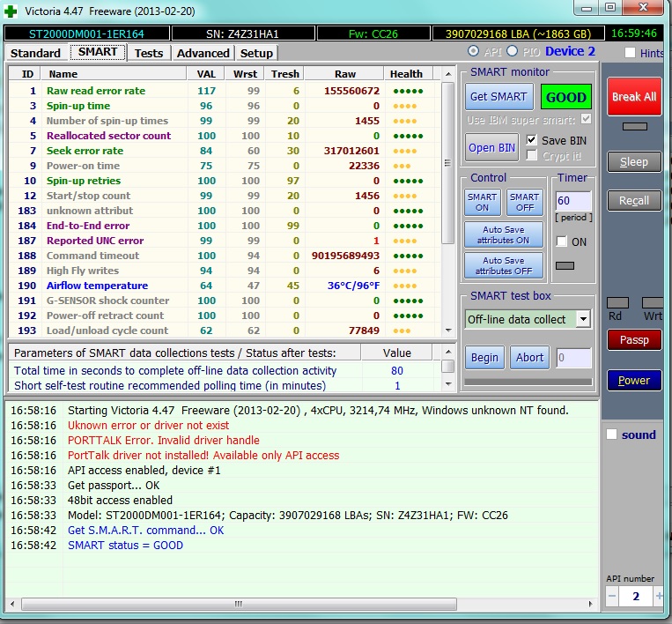Toggle the sound checkbox
Screen dimensions: 672x624
point(611,435)
